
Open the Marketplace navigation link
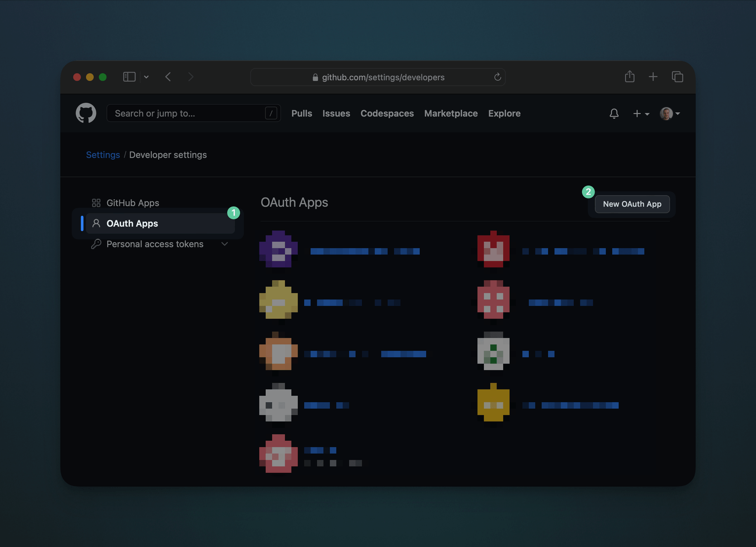451,113
